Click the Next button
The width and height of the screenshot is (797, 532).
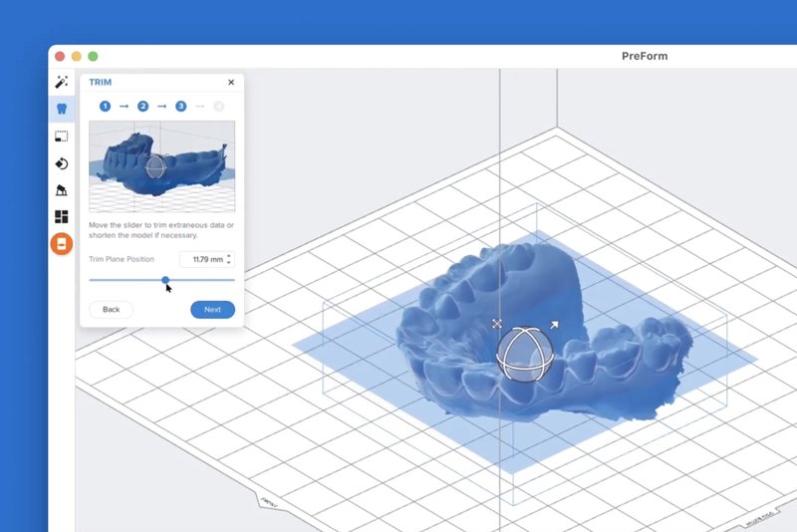tap(212, 310)
